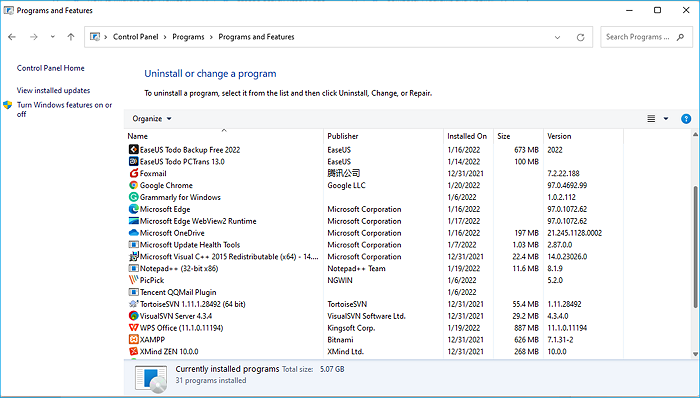
Task: Click the Microsoft Update Health Tools icon
Action: tap(133, 245)
